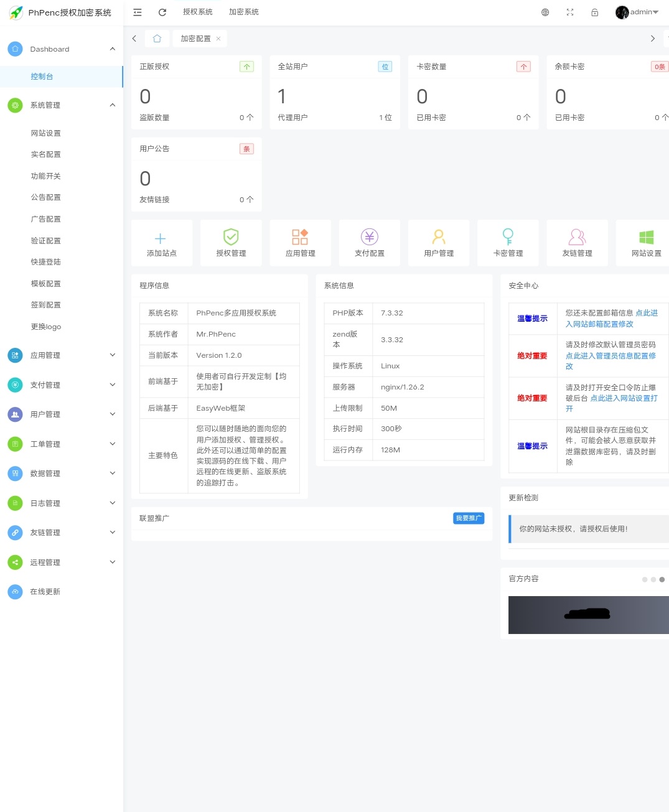669x812 pixels.
Task: Toggle fullscreen mode icon
Action: [570, 12]
